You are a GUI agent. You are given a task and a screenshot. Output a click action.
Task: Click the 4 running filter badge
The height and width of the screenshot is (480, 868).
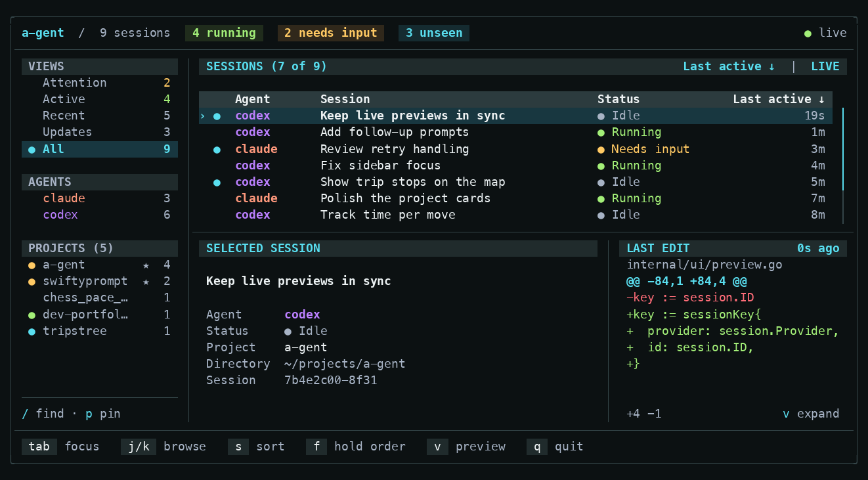point(224,33)
